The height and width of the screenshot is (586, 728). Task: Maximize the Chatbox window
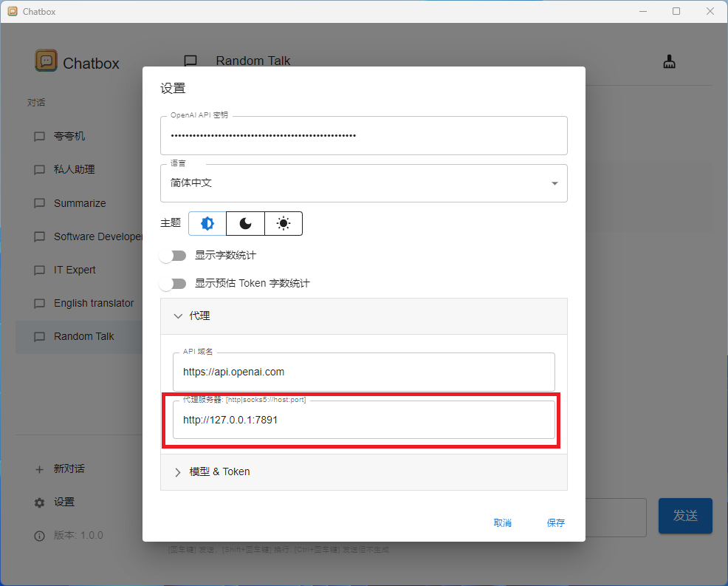(x=676, y=11)
